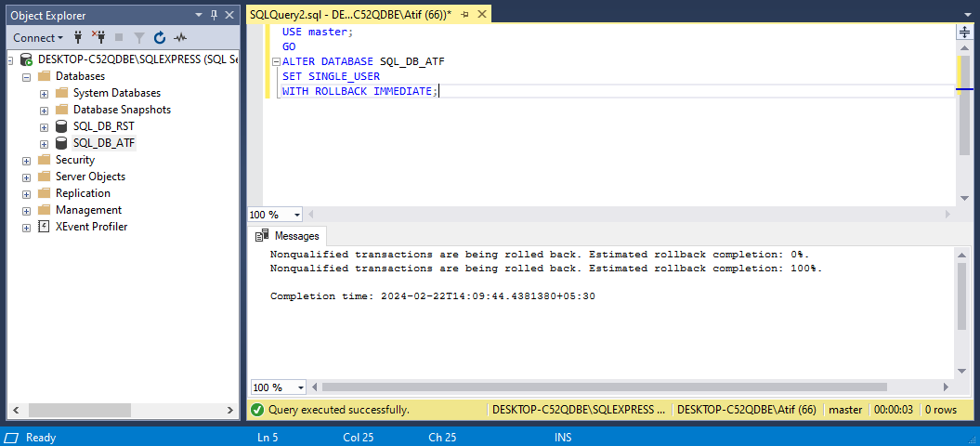Click the DESKTOP-C52QDBE\SQLEXPRESS server icon
Image resolution: width=980 pixels, height=446 pixels.
coord(26,59)
